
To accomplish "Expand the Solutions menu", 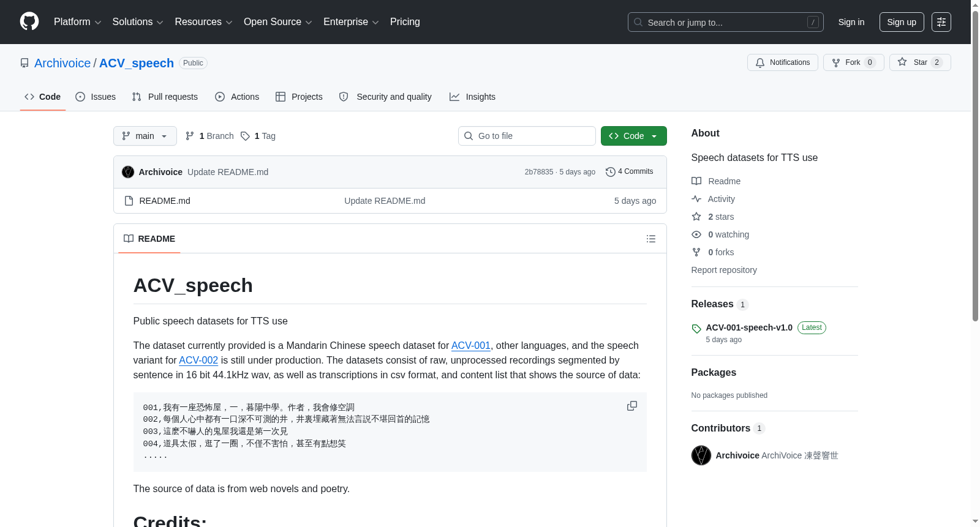I will [x=138, y=22].
